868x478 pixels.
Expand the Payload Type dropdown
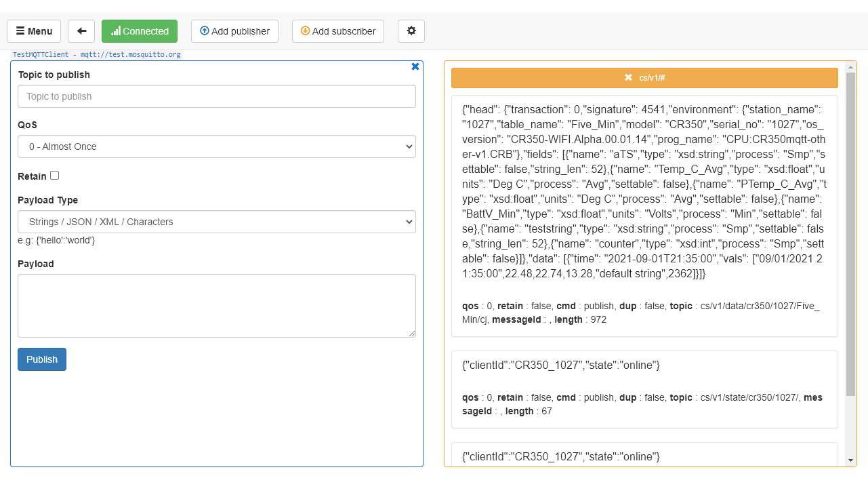pyautogui.click(x=217, y=222)
